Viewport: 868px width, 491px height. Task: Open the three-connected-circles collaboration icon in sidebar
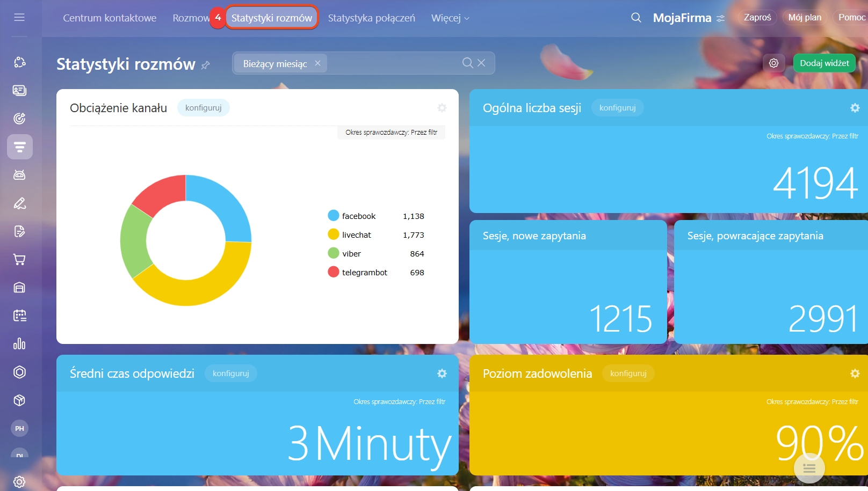[19, 62]
